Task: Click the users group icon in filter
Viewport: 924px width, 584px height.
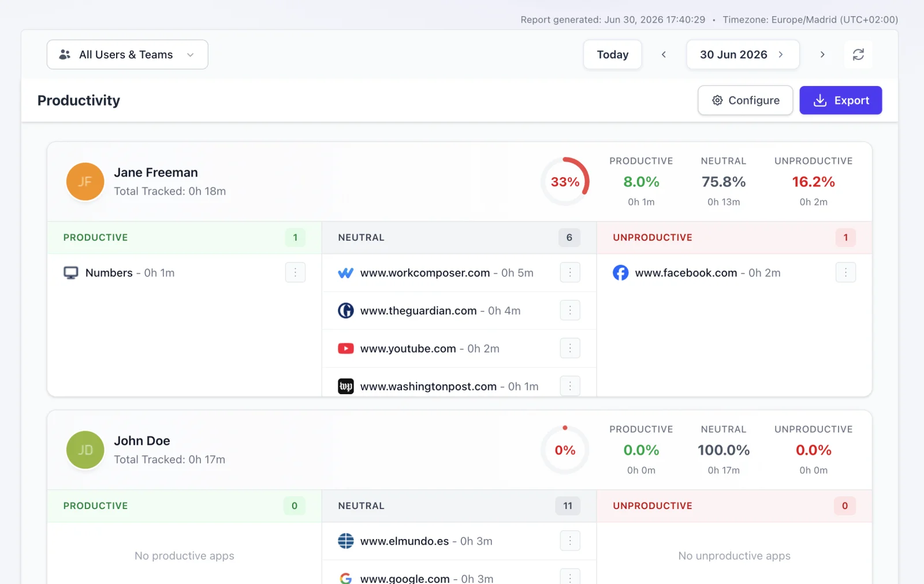Action: point(65,54)
